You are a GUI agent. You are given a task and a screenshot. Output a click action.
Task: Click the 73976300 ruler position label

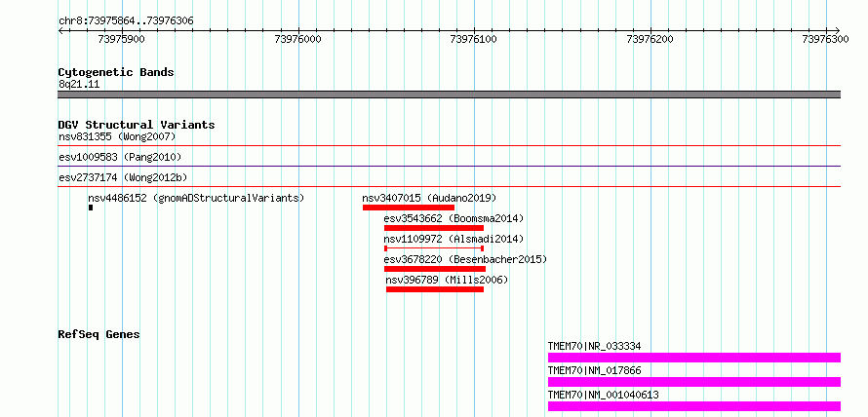coord(825,39)
